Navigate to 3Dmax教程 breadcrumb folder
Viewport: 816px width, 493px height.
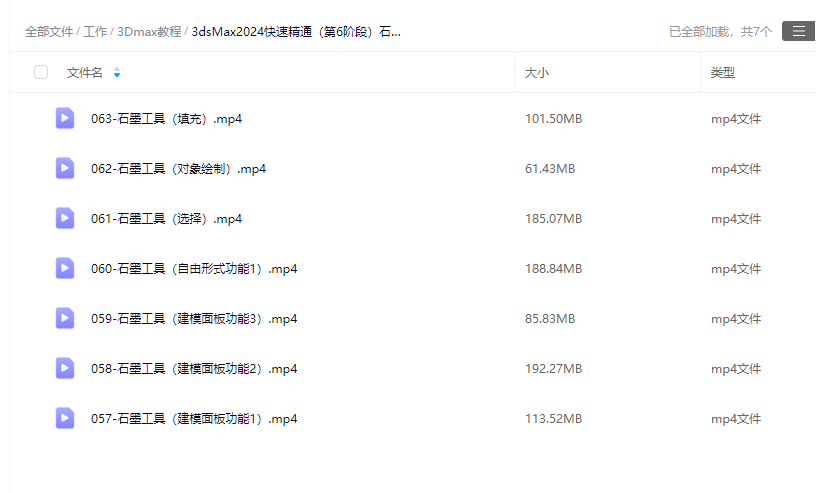[x=149, y=32]
